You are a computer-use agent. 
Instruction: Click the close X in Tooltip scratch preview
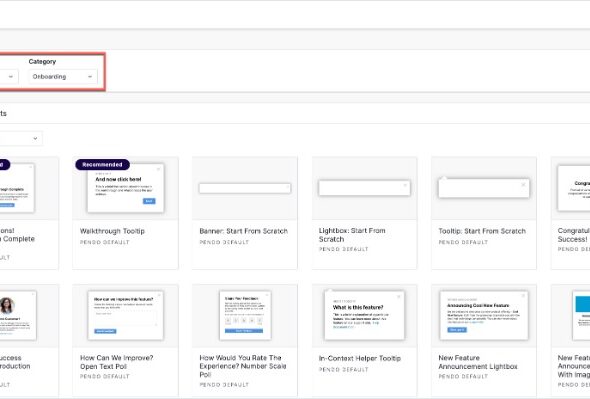(x=523, y=184)
